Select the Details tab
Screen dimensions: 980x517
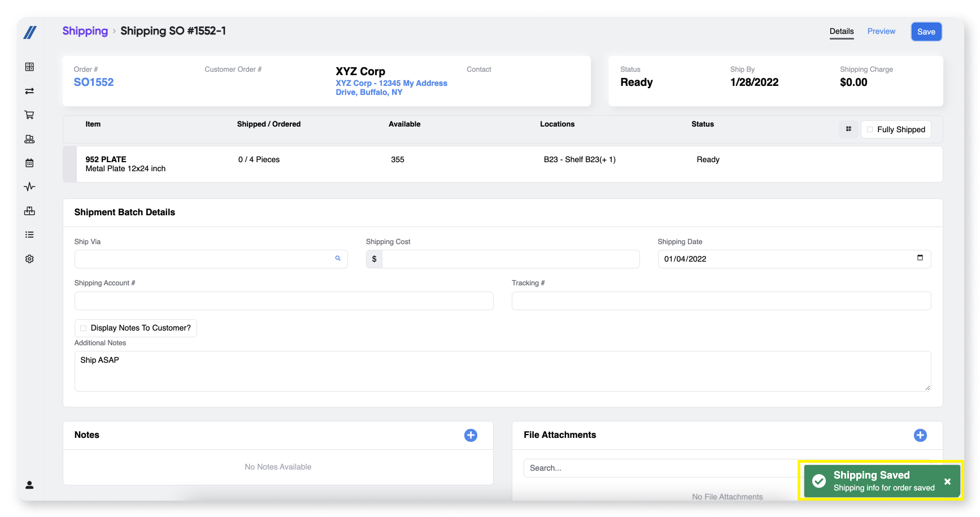[x=841, y=32]
